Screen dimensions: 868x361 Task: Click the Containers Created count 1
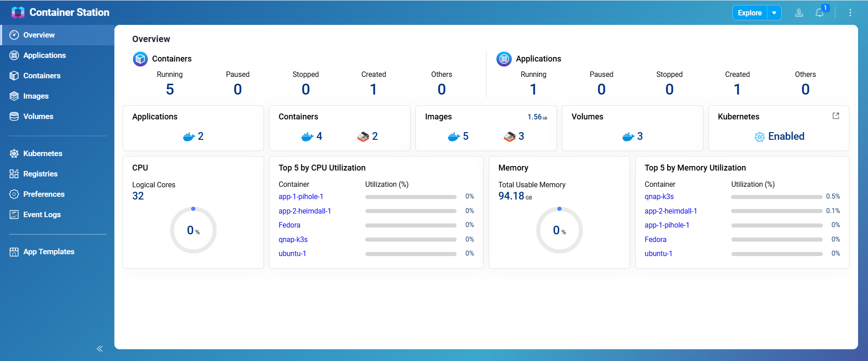pyautogui.click(x=373, y=90)
